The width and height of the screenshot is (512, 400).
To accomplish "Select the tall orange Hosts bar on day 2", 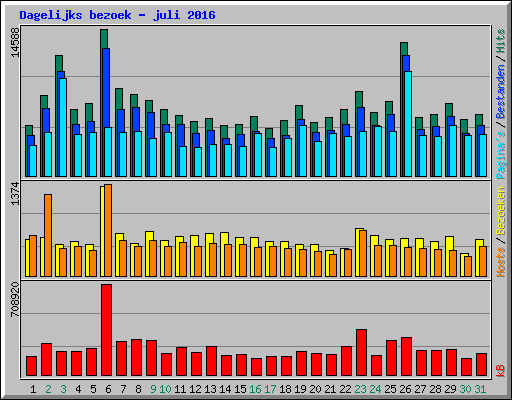I will [x=48, y=235].
